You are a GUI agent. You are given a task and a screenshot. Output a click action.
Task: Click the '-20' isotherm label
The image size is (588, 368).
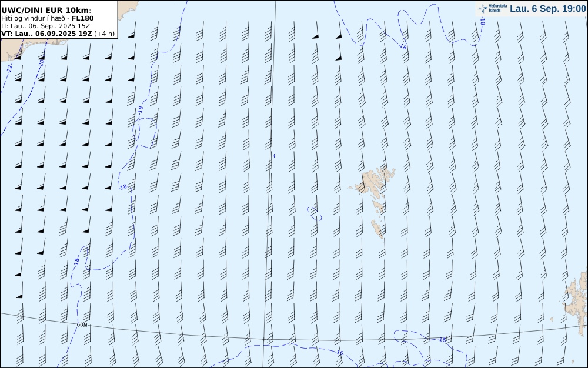coord(41,63)
